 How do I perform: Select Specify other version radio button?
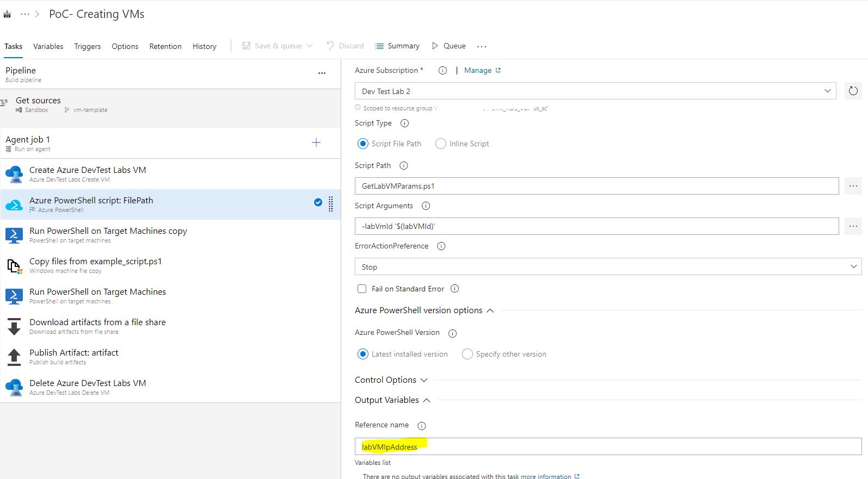pyautogui.click(x=467, y=354)
